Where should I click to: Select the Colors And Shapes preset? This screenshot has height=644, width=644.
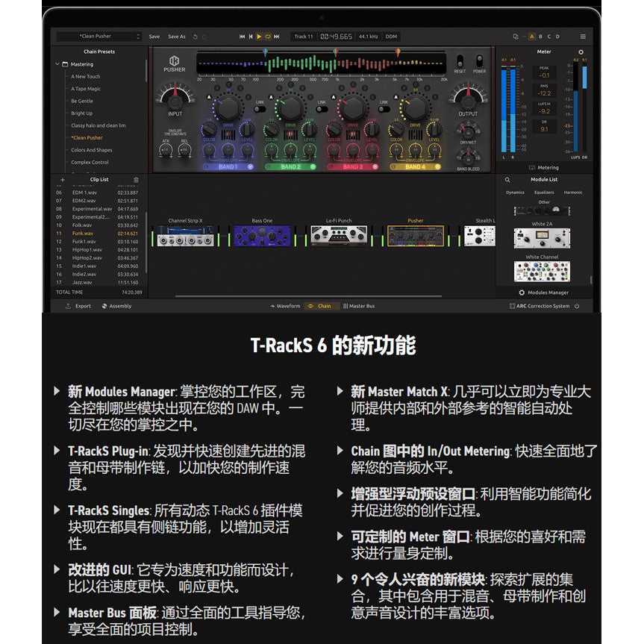pyautogui.click(x=92, y=150)
